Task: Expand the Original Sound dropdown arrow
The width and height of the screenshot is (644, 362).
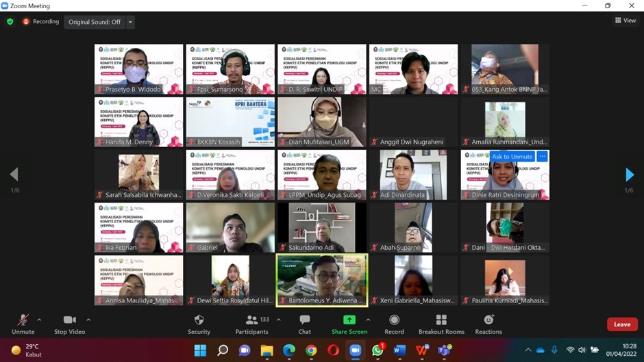Action: point(130,22)
